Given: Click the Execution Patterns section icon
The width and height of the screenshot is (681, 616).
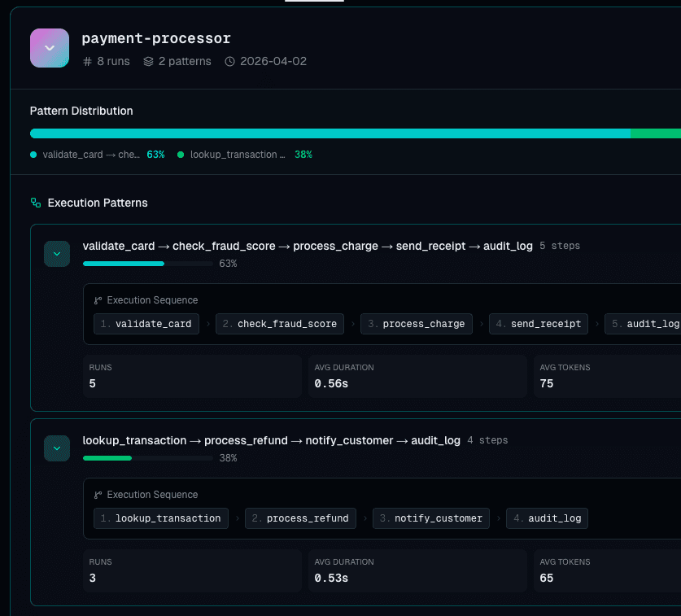Looking at the screenshot, I should (x=35, y=203).
